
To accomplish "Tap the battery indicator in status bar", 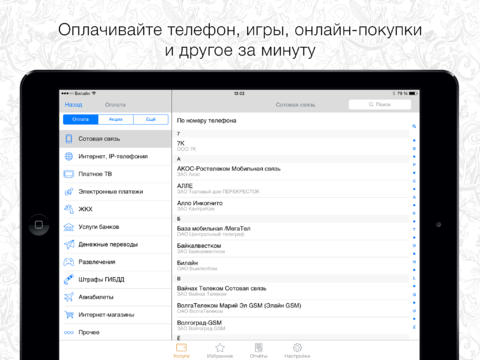I will pyautogui.click(x=413, y=93).
